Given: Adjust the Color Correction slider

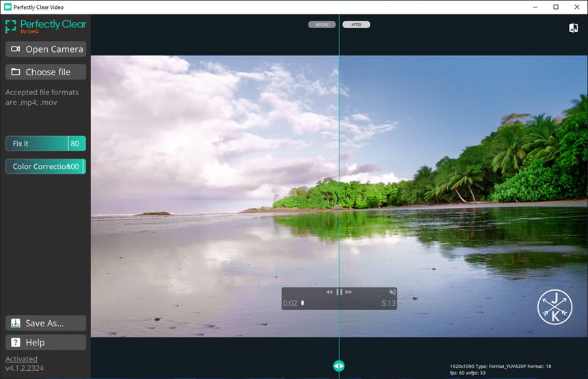Looking at the screenshot, I should pyautogui.click(x=46, y=167).
